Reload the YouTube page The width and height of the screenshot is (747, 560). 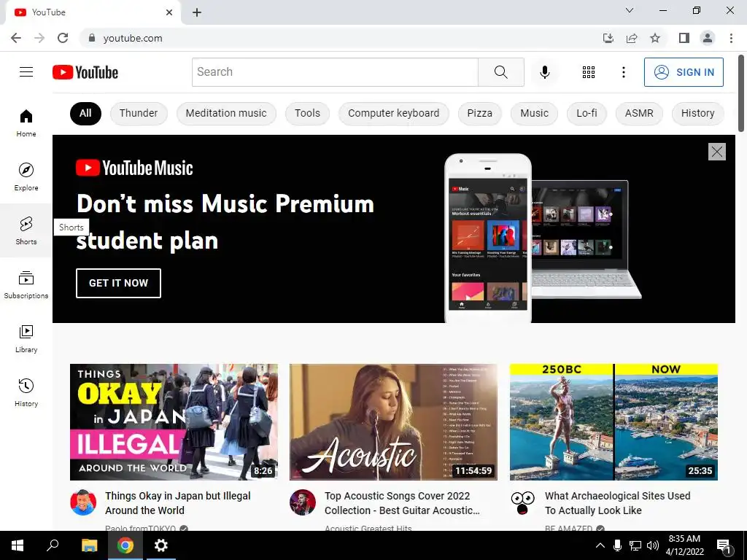point(63,38)
